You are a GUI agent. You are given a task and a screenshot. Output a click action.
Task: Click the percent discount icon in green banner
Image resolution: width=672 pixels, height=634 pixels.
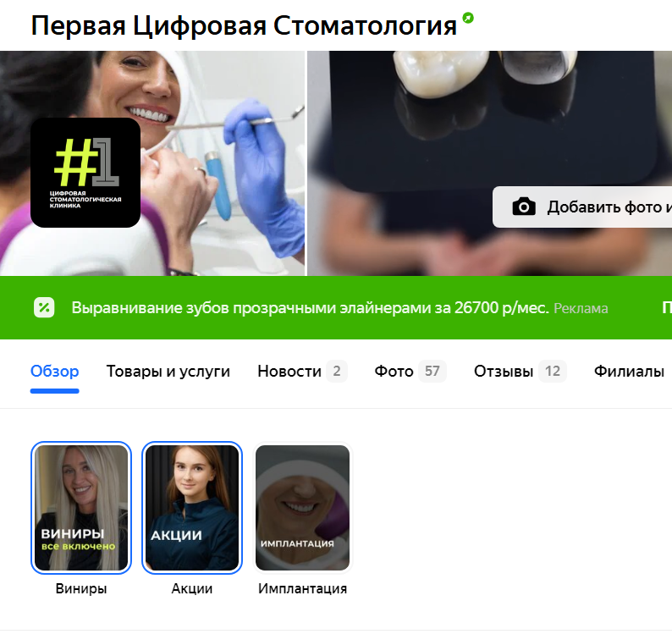[44, 308]
